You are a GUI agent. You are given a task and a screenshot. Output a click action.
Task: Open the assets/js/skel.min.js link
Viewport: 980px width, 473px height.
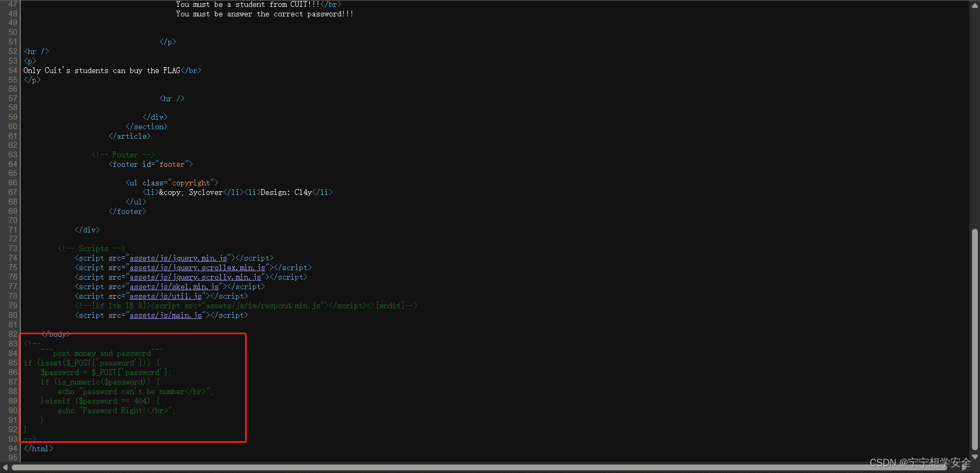point(174,287)
